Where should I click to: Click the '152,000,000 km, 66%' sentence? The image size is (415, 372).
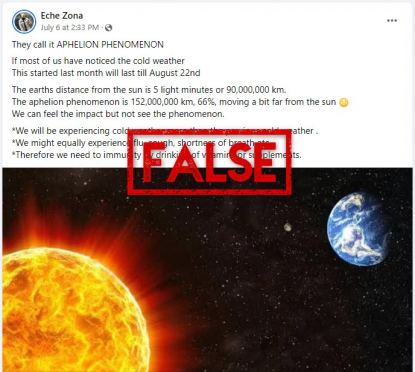pyautogui.click(x=174, y=102)
